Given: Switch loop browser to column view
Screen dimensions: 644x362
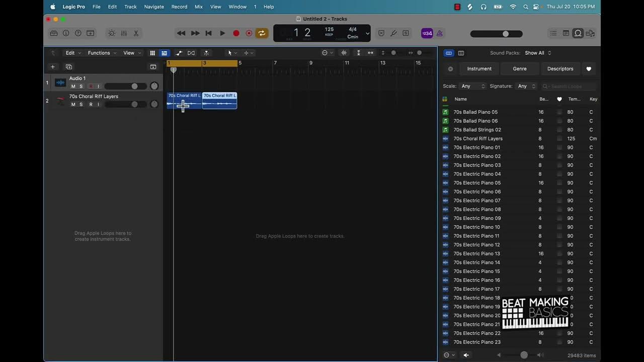Looking at the screenshot, I should (x=461, y=53).
